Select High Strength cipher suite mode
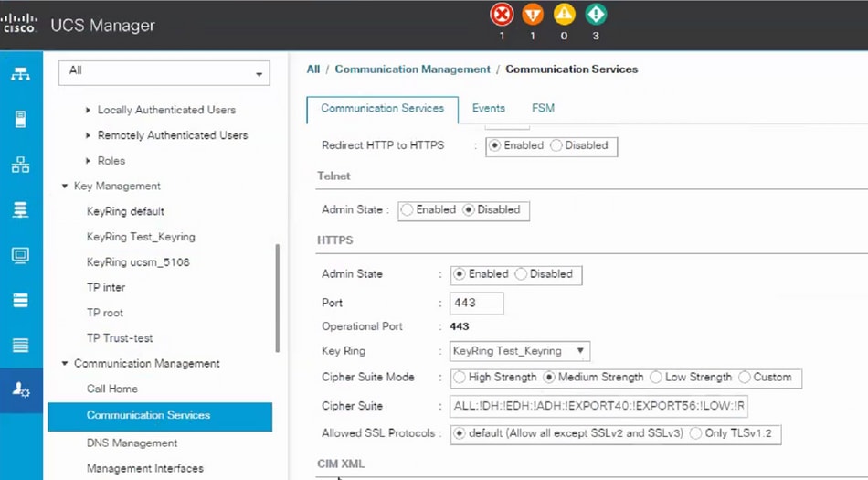This screenshot has height=480, width=868. [459, 378]
